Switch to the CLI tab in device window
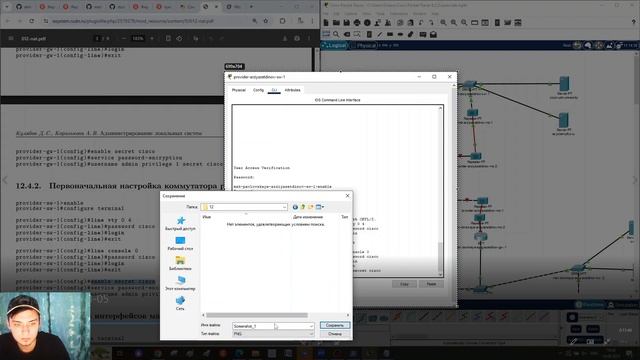The width and height of the screenshot is (640, 360). click(274, 90)
